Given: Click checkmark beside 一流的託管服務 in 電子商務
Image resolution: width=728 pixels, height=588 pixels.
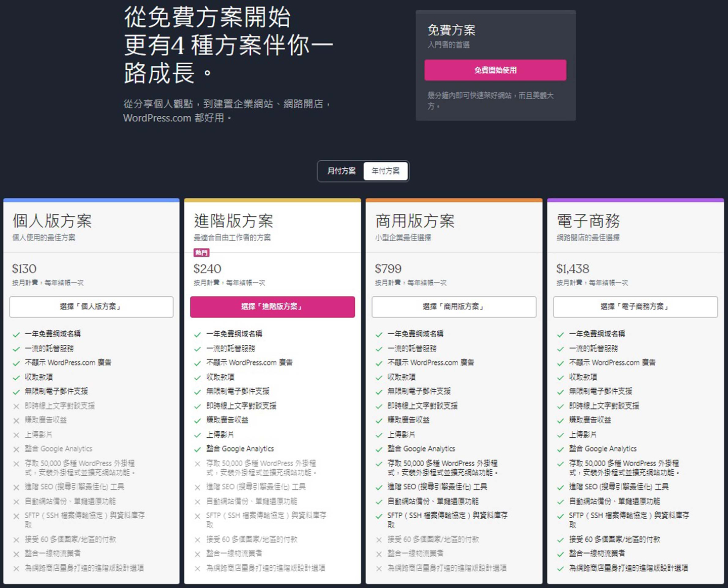Looking at the screenshot, I should [x=561, y=349].
